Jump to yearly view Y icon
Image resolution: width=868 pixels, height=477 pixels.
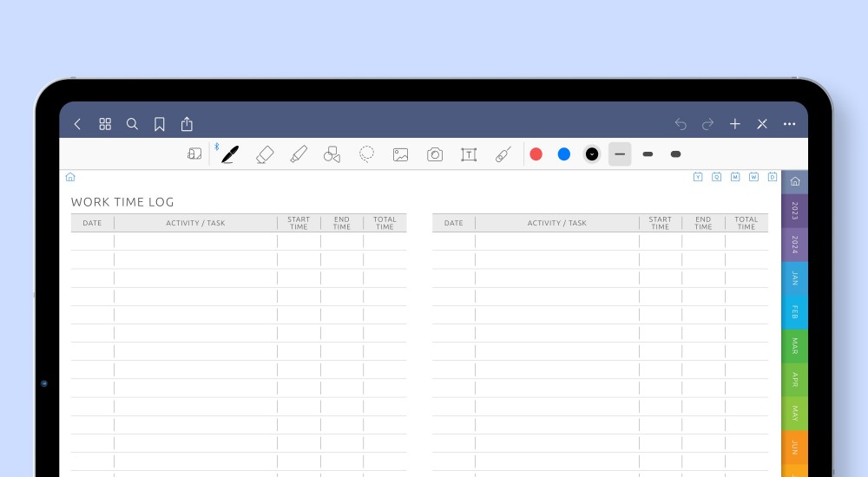pyautogui.click(x=698, y=177)
